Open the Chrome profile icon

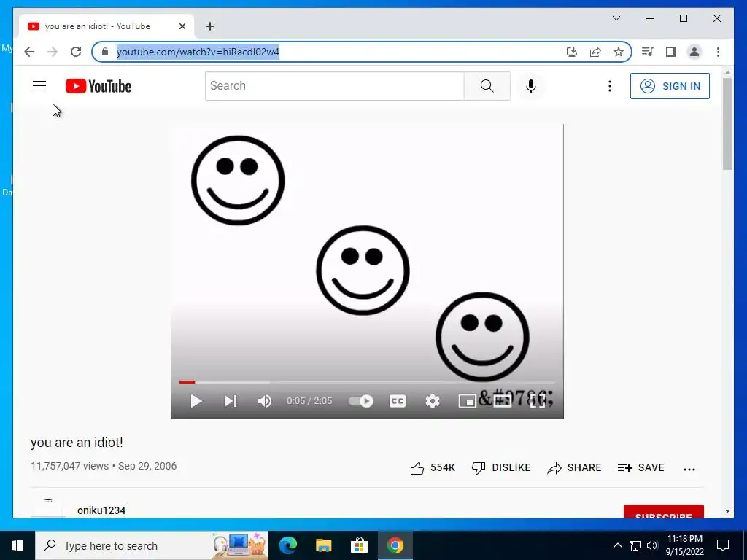point(694,52)
